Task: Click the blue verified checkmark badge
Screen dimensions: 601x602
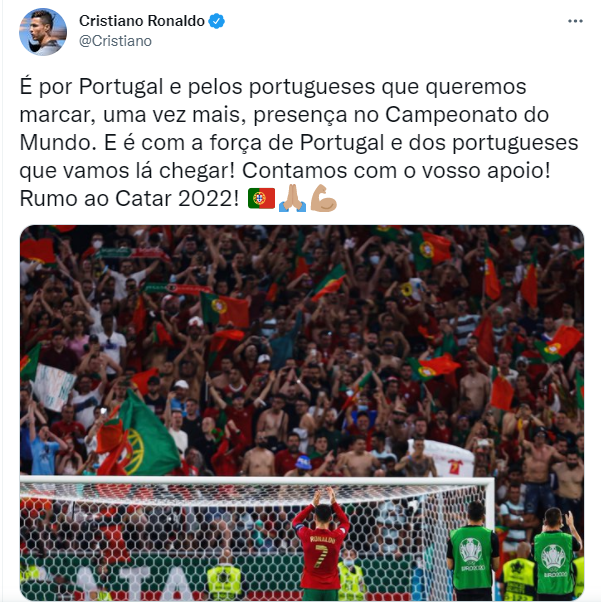Action: click(x=216, y=21)
